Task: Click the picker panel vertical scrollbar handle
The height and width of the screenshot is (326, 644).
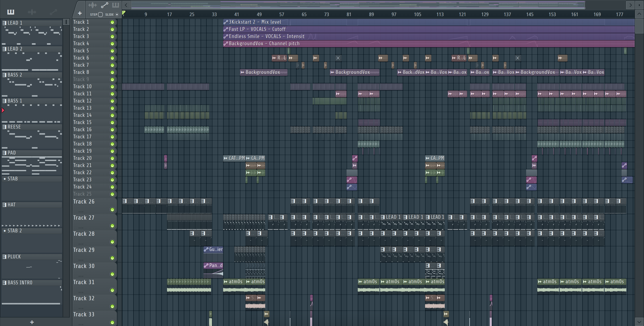Action: pyautogui.click(x=66, y=22)
